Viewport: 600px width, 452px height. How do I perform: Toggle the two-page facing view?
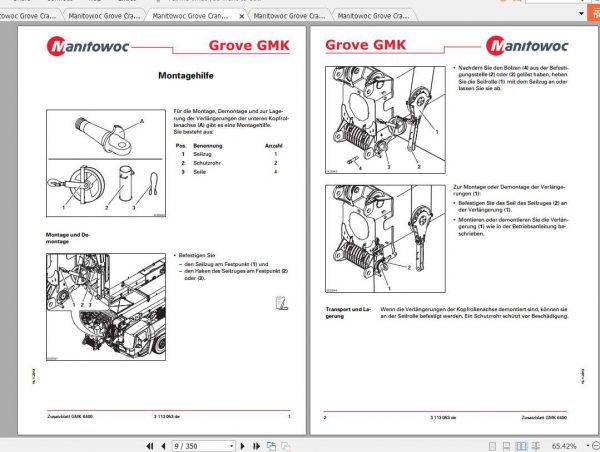click(x=521, y=446)
